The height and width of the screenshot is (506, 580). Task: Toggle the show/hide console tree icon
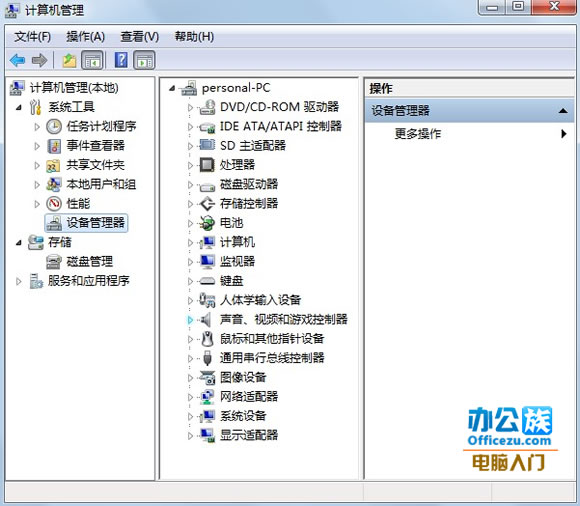(92, 60)
